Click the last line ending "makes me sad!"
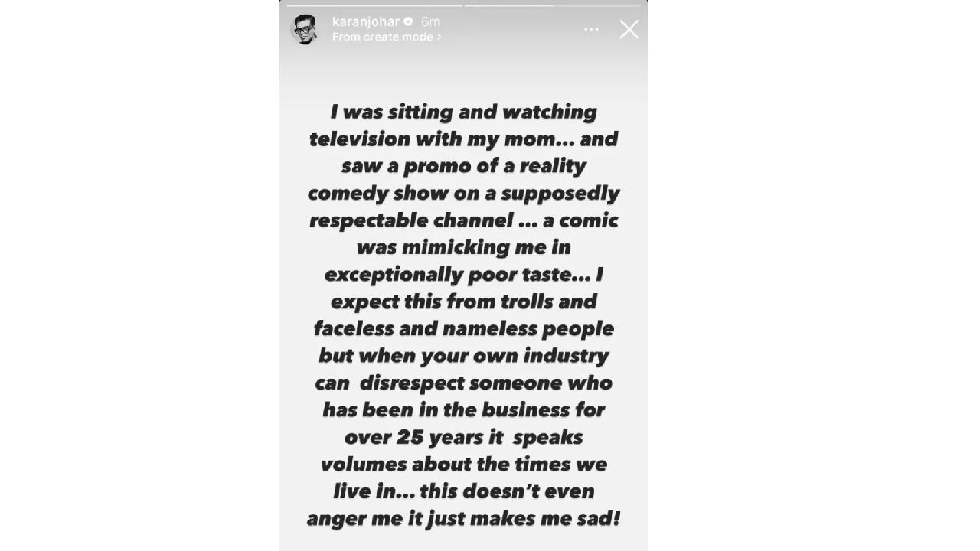This screenshot has width=980, height=551. [x=463, y=519]
